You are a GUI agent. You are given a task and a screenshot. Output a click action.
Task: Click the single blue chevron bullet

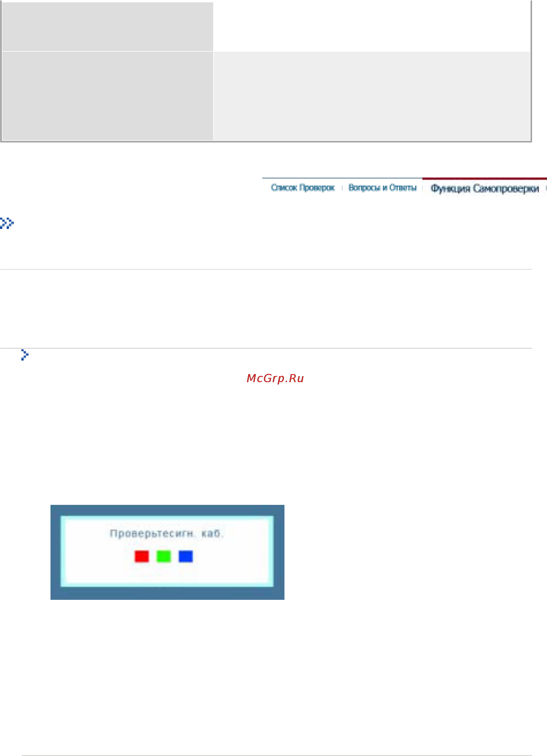[25, 355]
